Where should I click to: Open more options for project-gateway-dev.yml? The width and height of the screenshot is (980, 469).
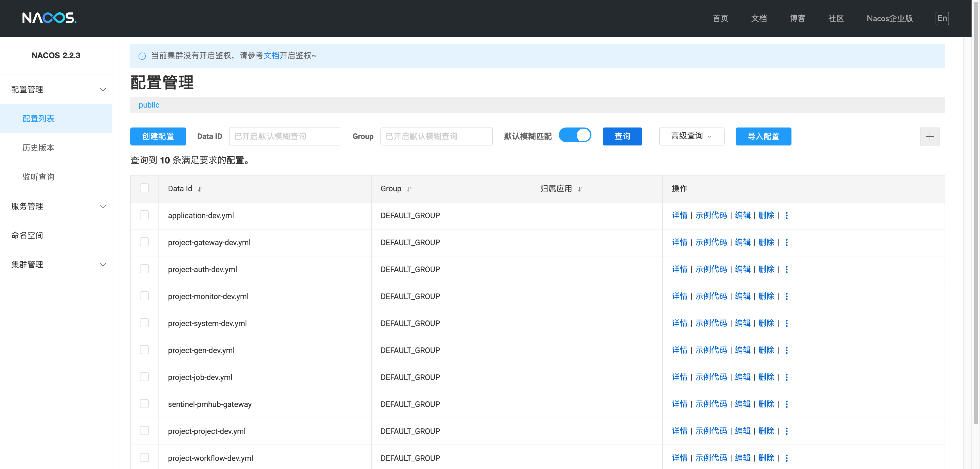(786, 242)
